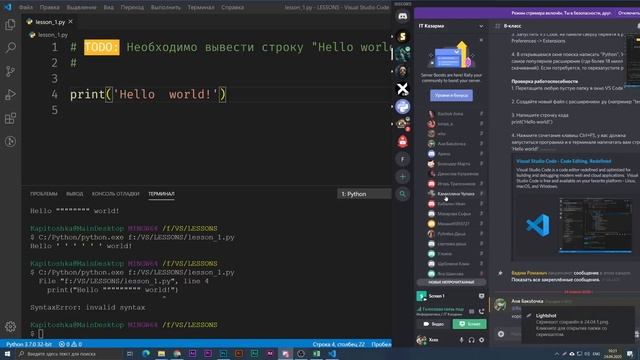Open the Терминал menu
Image resolution: width=640 pixels, height=360 pixels.
[200, 7]
